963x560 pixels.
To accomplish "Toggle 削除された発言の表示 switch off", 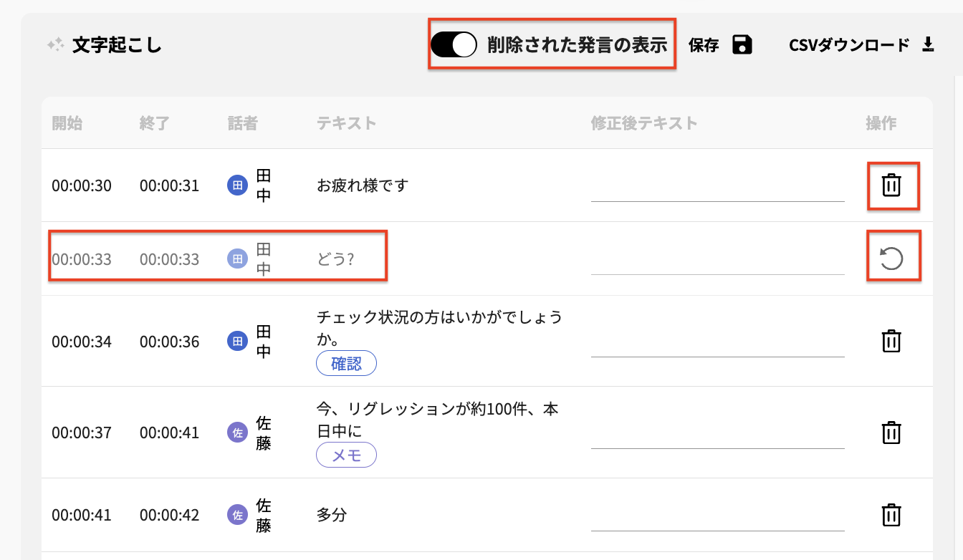I will tap(454, 44).
